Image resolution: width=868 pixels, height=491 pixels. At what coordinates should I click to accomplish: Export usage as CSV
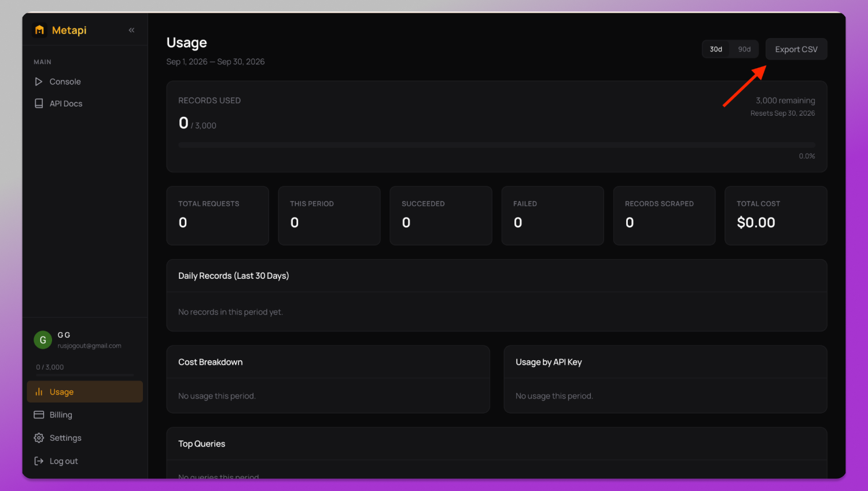pos(796,49)
